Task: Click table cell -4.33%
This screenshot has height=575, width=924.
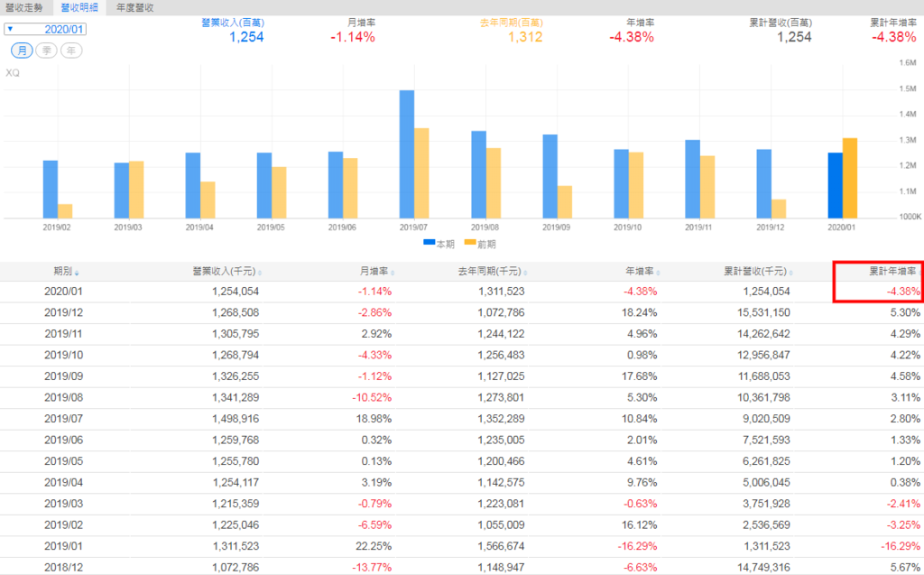Action: click(x=374, y=355)
